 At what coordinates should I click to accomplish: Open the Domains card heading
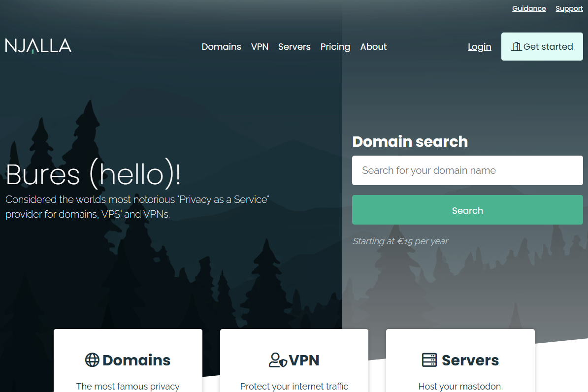tap(136, 360)
